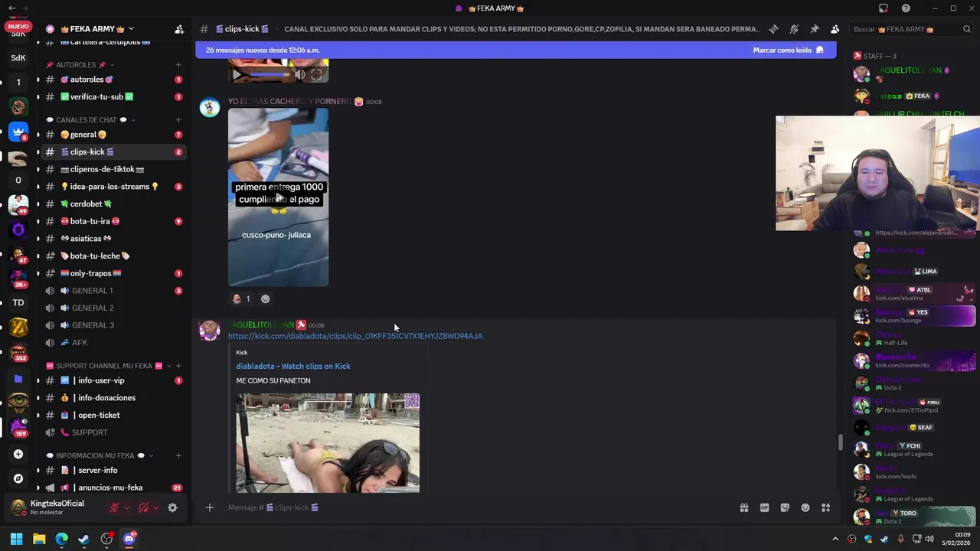Toggle microphone mute in user panel
980x551 pixels.
(114, 507)
